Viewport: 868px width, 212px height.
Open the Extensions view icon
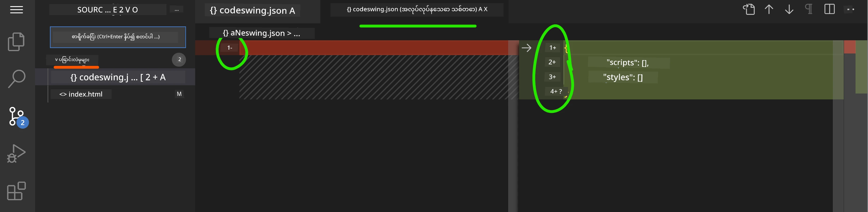[16, 191]
